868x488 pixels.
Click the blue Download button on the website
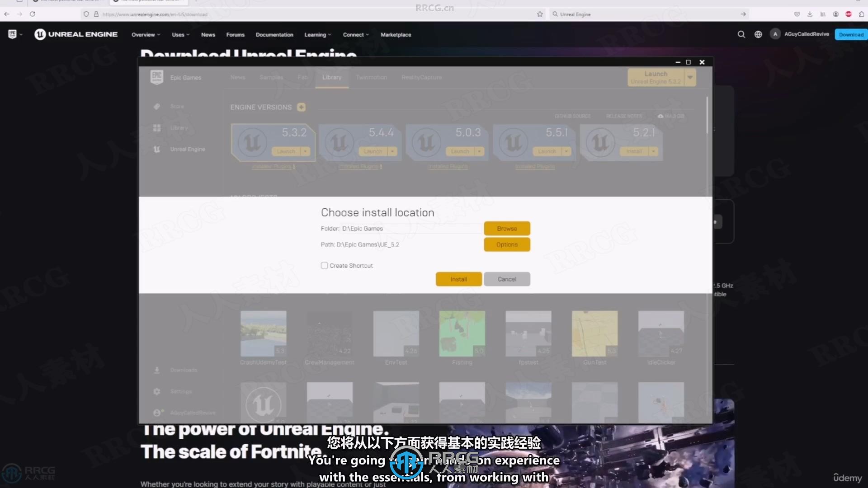point(851,34)
